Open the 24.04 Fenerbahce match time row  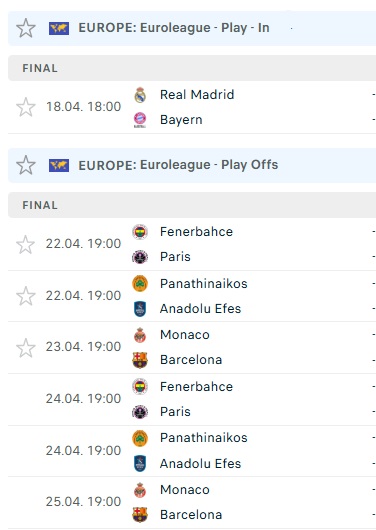[x=192, y=399]
